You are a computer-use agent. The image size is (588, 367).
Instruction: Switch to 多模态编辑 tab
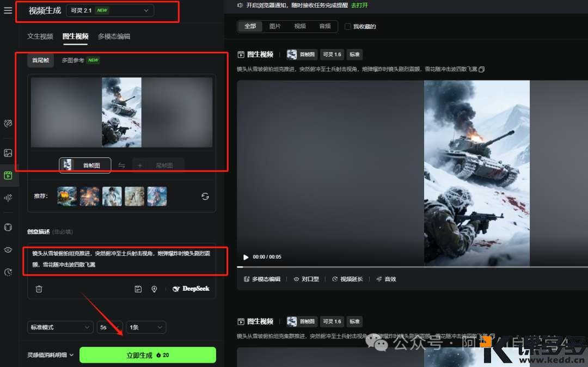click(114, 36)
